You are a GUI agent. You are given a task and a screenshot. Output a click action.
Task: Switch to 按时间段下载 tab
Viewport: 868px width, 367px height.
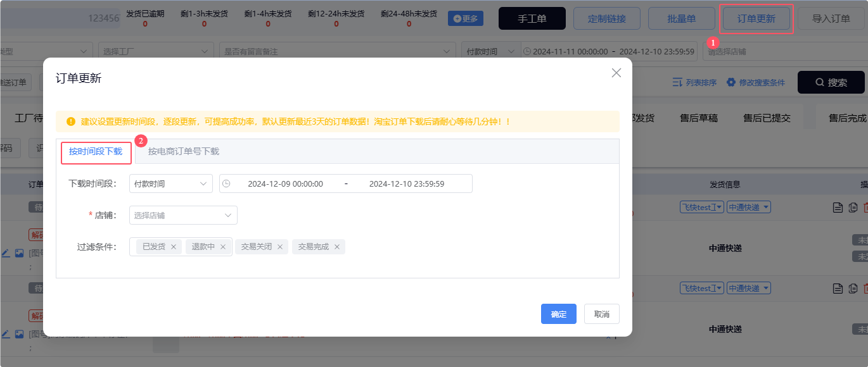pos(96,152)
